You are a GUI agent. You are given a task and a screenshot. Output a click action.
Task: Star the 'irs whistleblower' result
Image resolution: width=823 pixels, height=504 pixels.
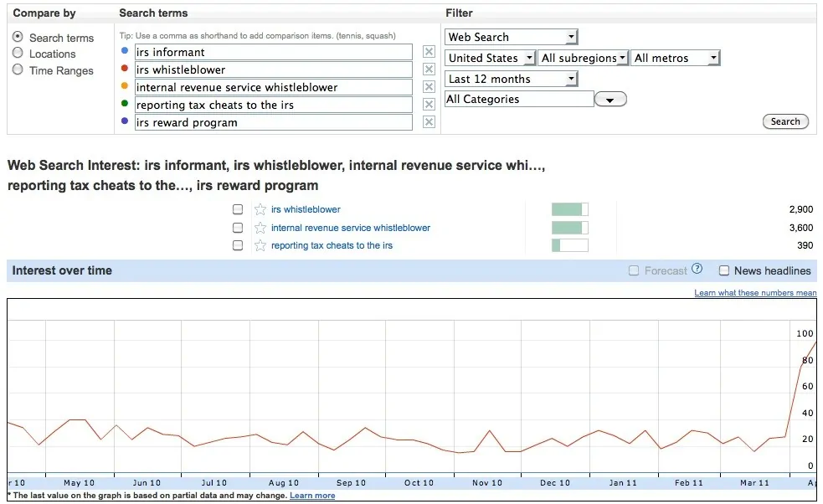click(260, 209)
